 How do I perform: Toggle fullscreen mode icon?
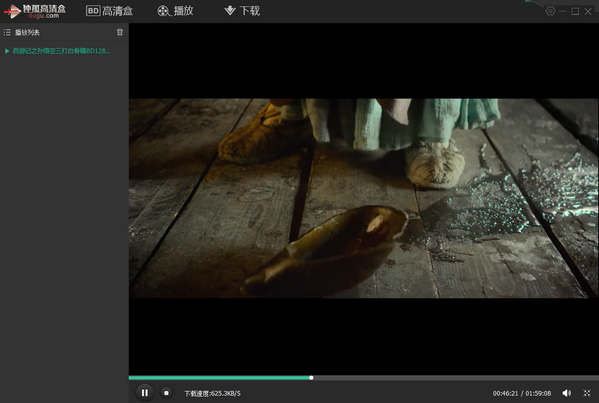(587, 393)
